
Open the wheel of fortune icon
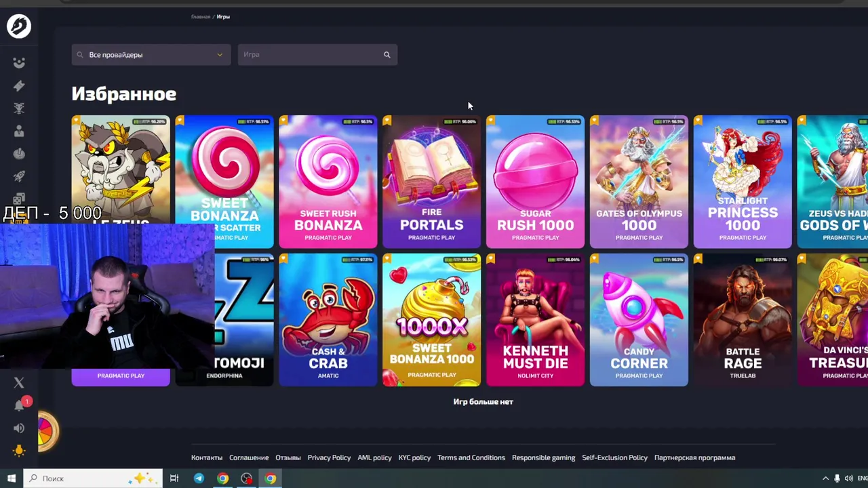click(47, 432)
